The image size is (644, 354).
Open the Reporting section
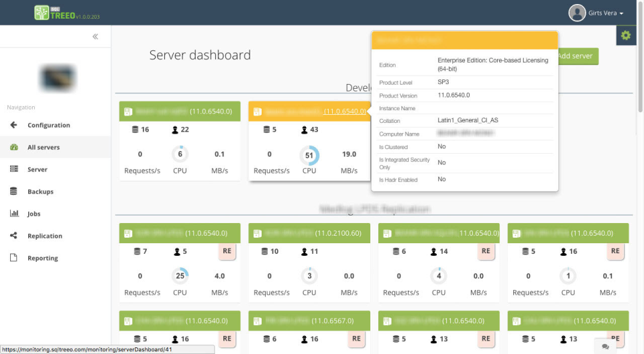coord(43,258)
